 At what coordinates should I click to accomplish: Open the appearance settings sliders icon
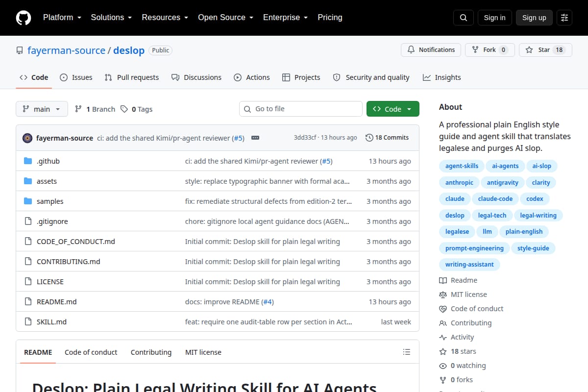click(x=564, y=18)
